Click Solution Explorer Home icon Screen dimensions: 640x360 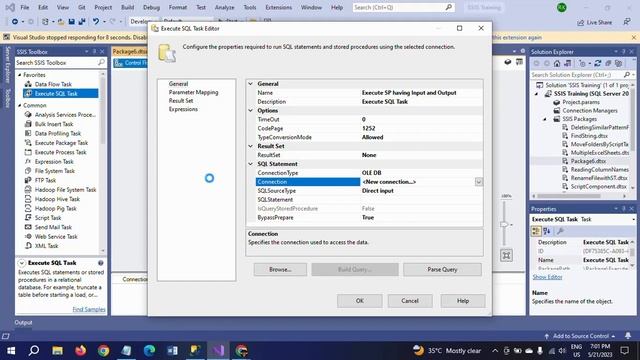(x=557, y=63)
